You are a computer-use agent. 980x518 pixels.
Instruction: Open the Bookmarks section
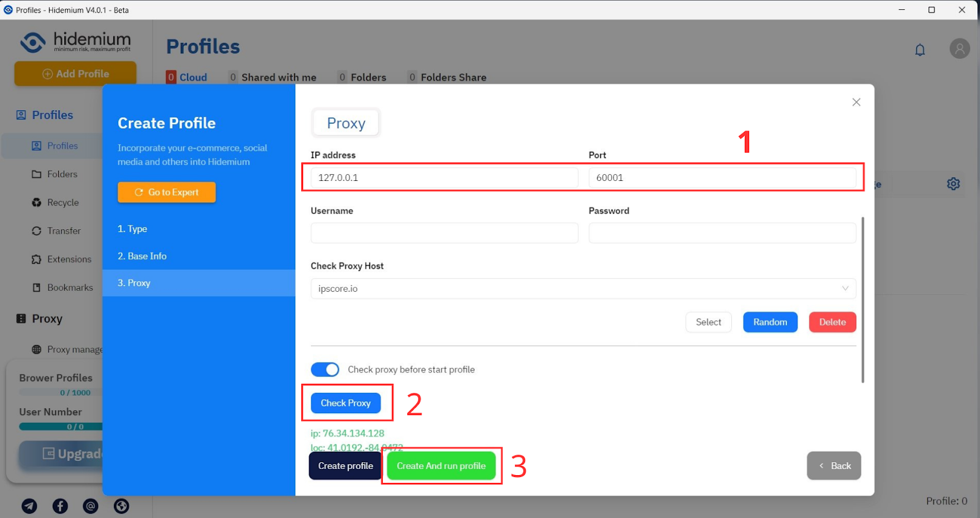pos(62,288)
